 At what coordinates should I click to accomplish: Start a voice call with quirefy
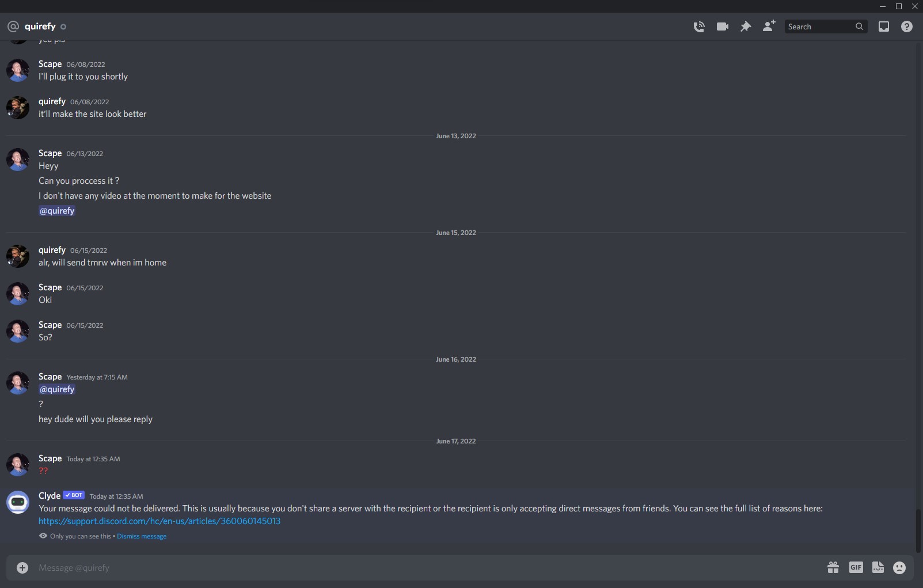(699, 26)
